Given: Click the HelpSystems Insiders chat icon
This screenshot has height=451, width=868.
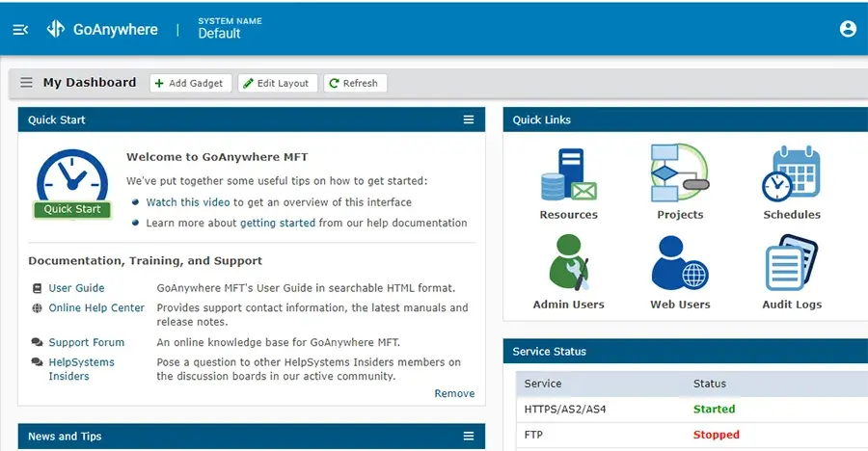Looking at the screenshot, I should pyautogui.click(x=37, y=362).
